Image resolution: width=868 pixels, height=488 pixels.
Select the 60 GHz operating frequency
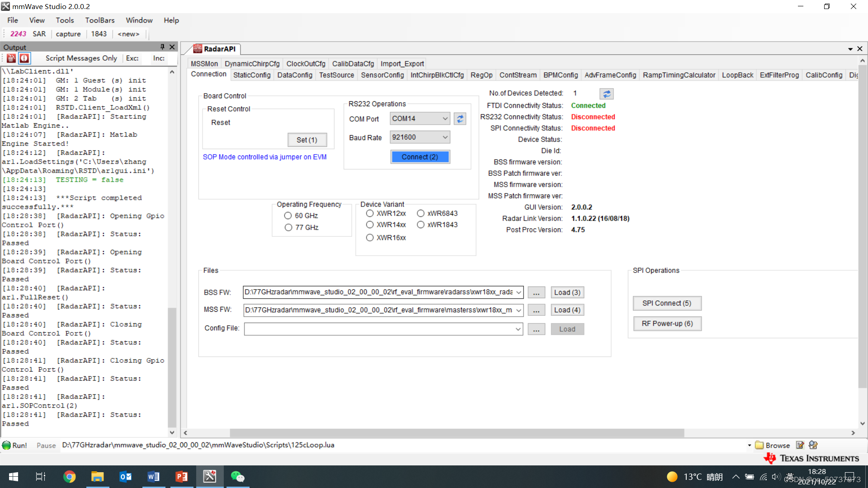pos(288,215)
